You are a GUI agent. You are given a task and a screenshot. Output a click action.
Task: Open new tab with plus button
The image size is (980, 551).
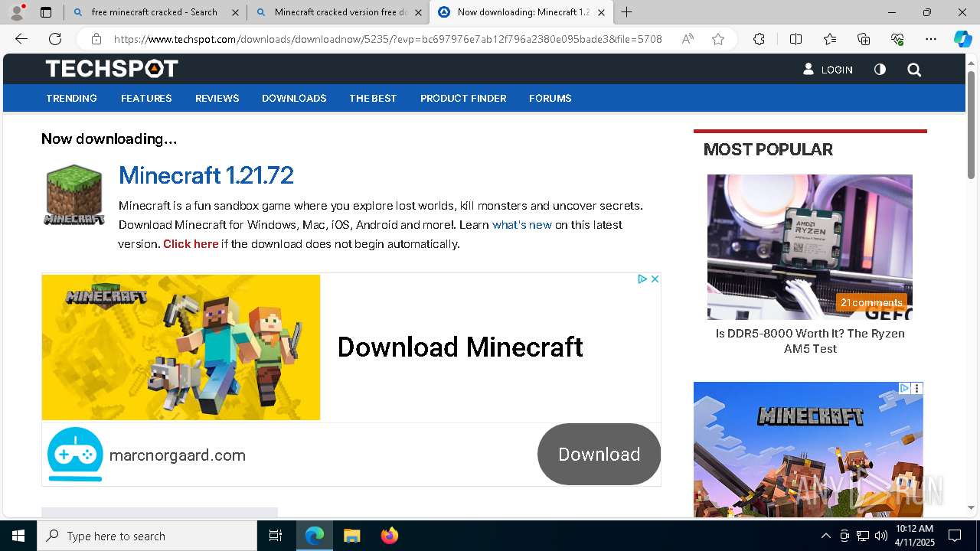click(626, 12)
